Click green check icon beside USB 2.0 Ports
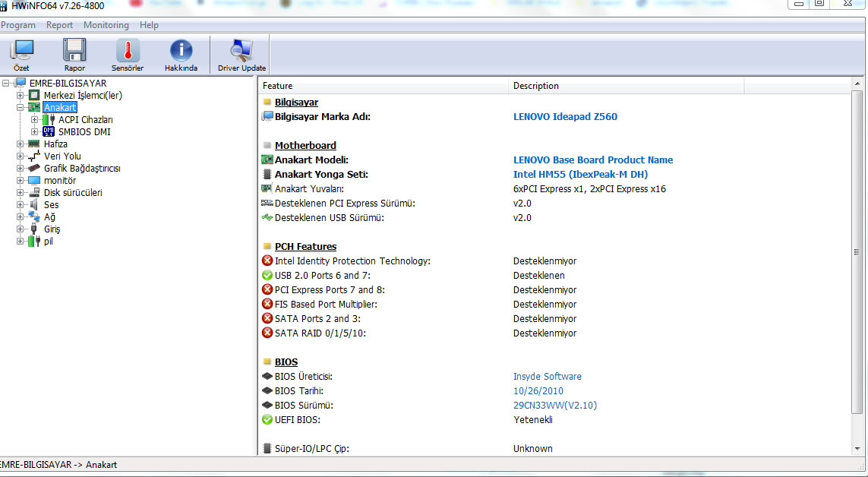 click(267, 275)
